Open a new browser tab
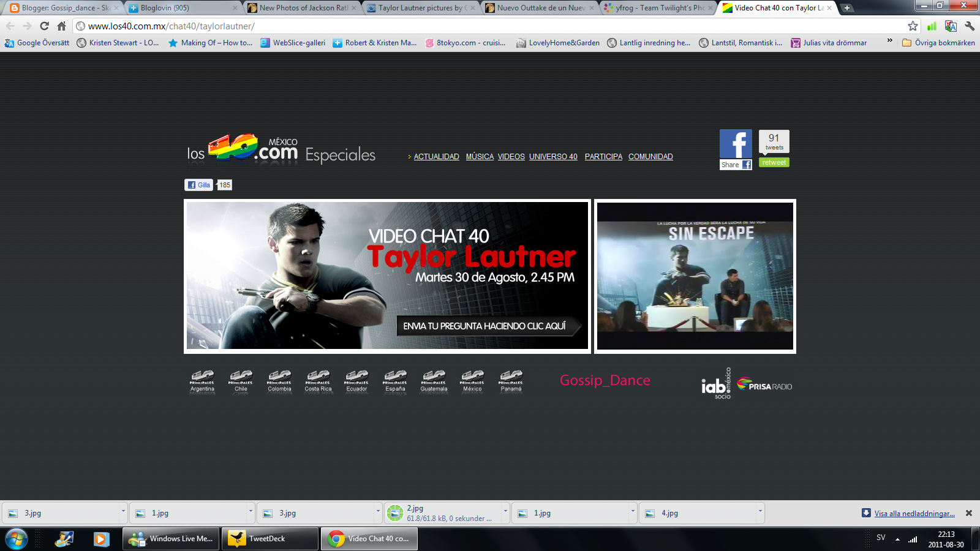980x551 pixels. tap(847, 8)
